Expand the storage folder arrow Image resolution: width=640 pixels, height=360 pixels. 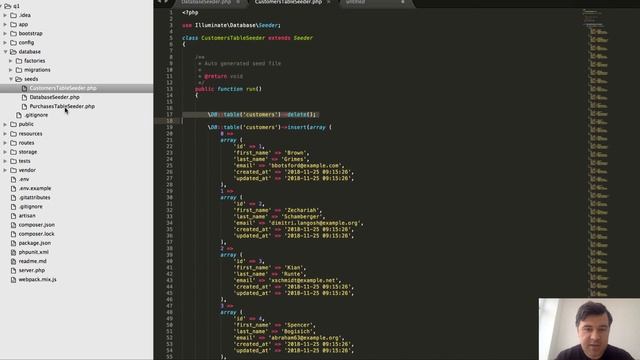pos(5,152)
